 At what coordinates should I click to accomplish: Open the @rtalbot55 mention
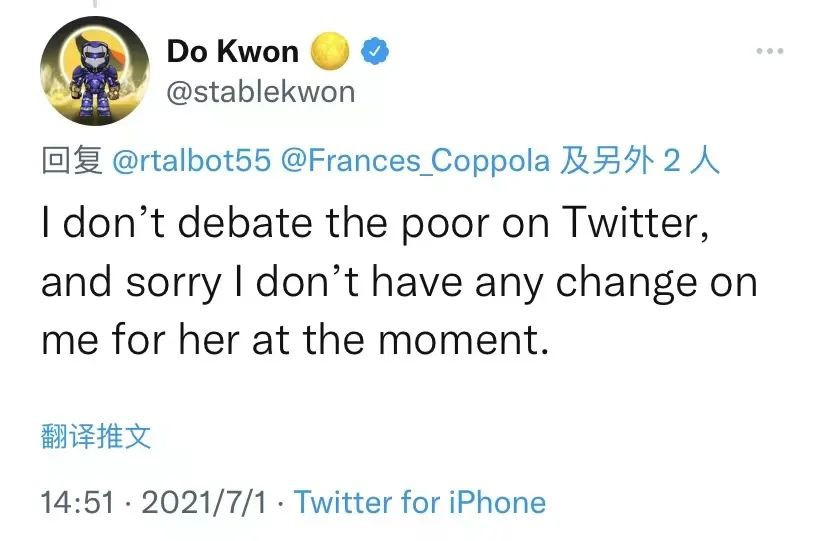pyautogui.click(x=192, y=160)
